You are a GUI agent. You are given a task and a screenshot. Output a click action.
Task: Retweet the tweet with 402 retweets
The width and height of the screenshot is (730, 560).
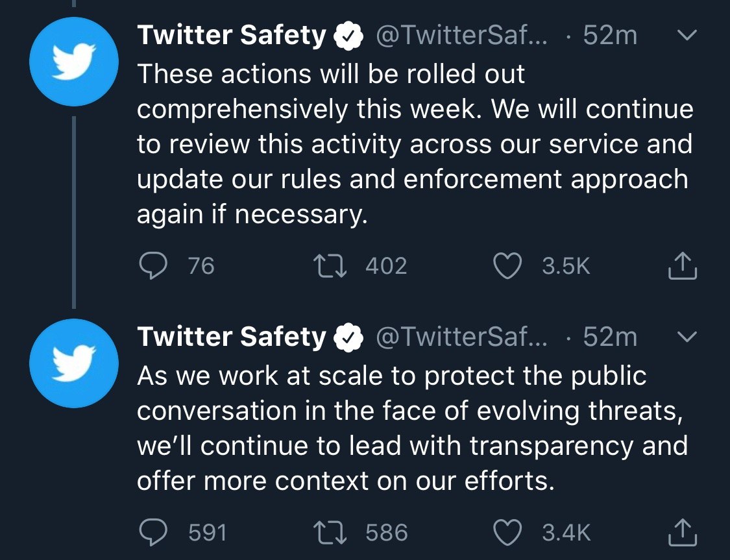point(330,266)
